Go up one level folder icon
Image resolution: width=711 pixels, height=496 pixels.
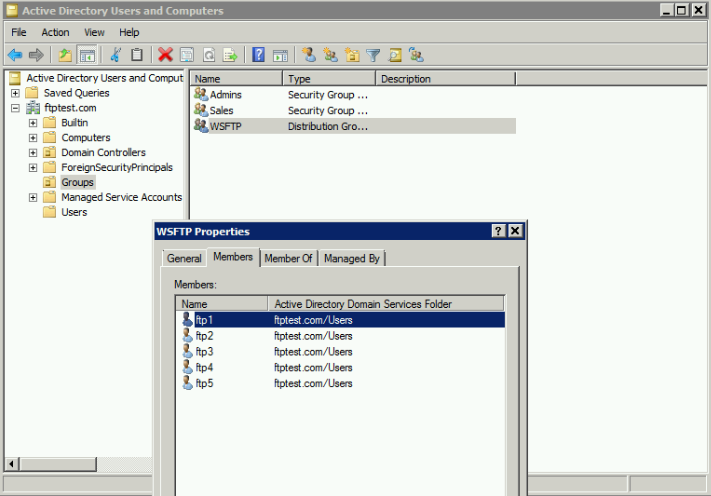coord(65,55)
